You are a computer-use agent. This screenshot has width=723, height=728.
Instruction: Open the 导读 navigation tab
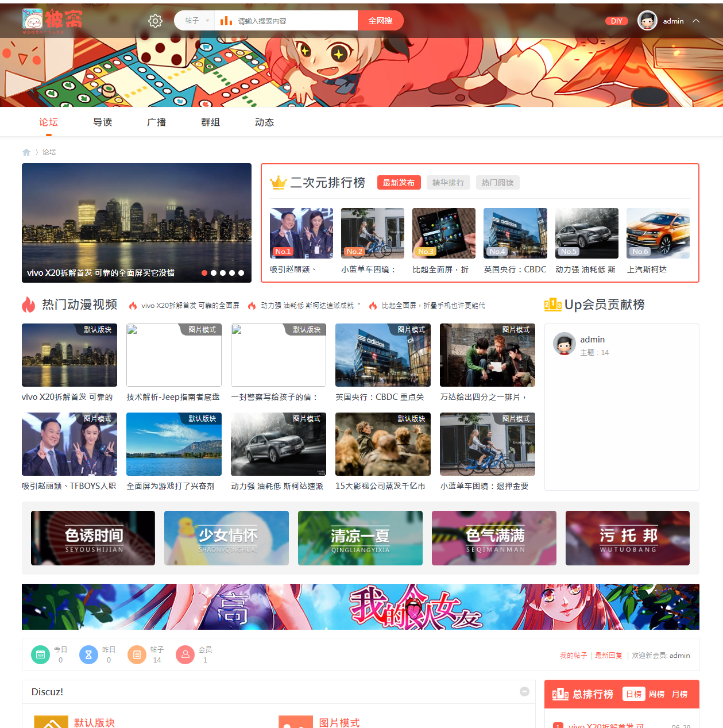102,122
